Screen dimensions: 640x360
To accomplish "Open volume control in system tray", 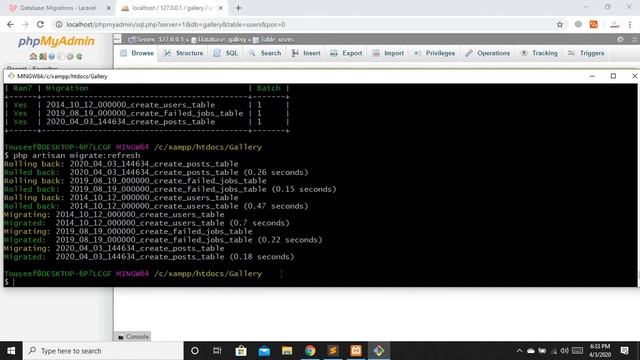I will tap(564, 351).
